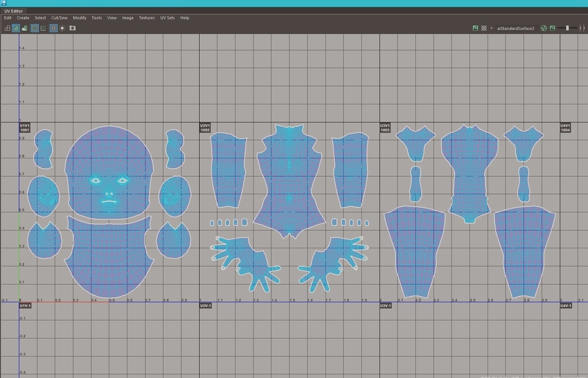Toggle image display icon left of checker

tap(475, 28)
